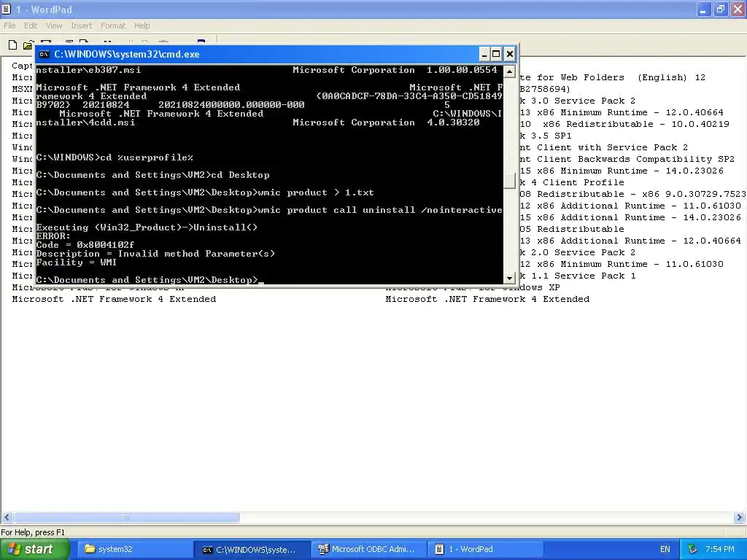
Task: Close the cmd.exe window
Action: pyautogui.click(x=510, y=54)
